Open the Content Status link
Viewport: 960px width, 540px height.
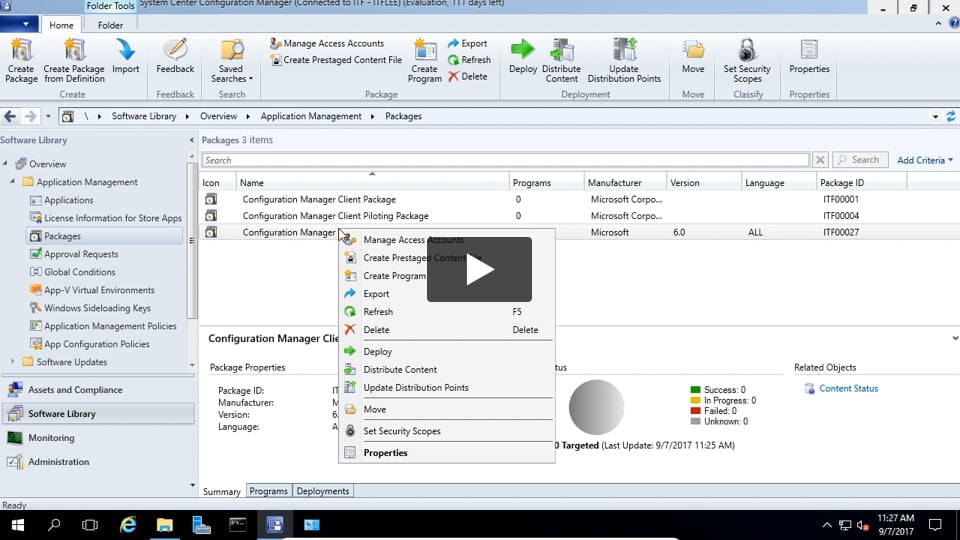click(x=848, y=389)
